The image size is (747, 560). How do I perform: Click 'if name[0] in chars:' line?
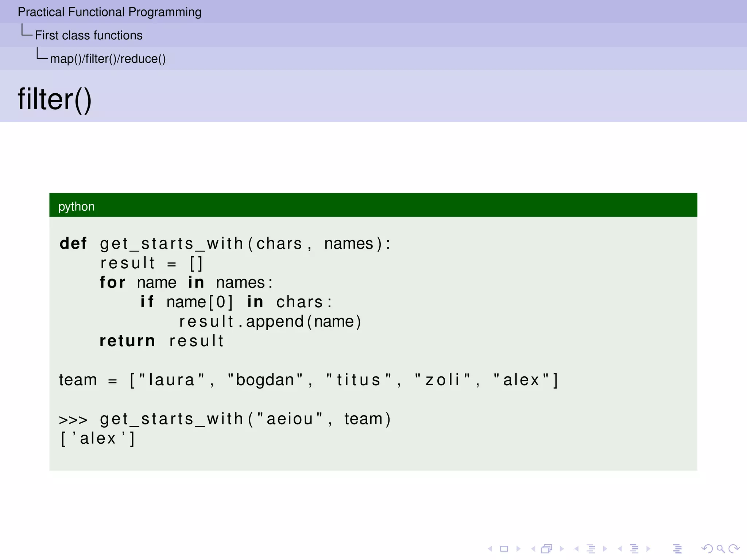tap(236, 302)
